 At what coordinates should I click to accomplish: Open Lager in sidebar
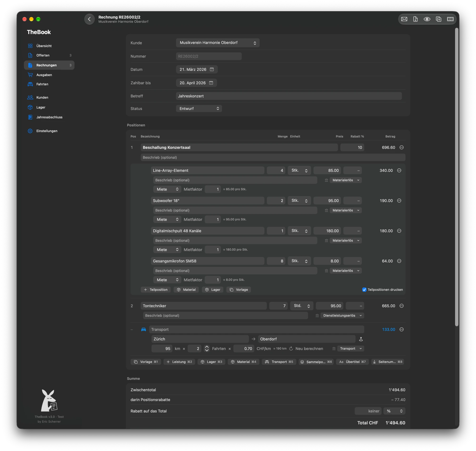tap(49, 108)
